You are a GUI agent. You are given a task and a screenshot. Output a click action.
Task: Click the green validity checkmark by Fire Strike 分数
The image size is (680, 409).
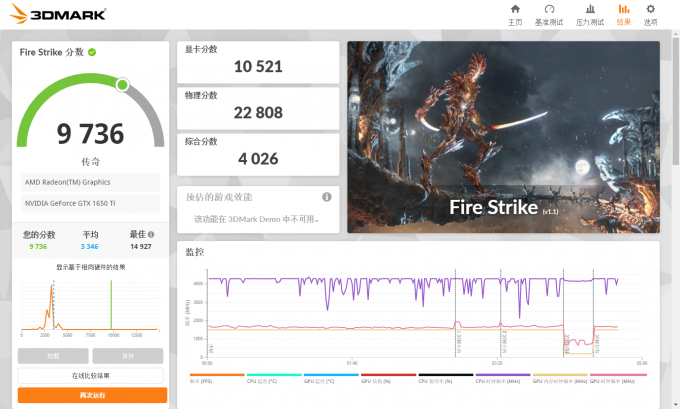92,52
